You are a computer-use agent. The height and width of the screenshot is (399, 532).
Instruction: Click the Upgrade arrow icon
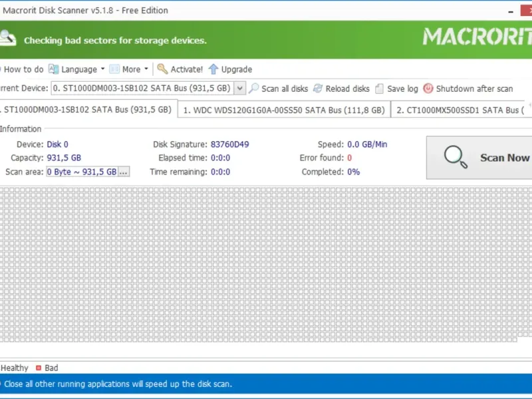pos(213,69)
